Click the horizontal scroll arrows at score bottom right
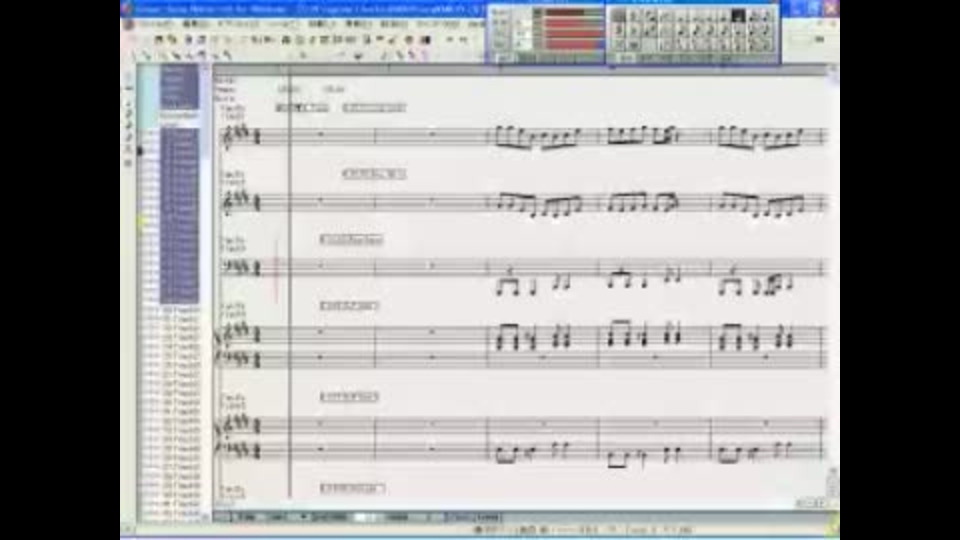The height and width of the screenshot is (540, 960). click(812, 503)
